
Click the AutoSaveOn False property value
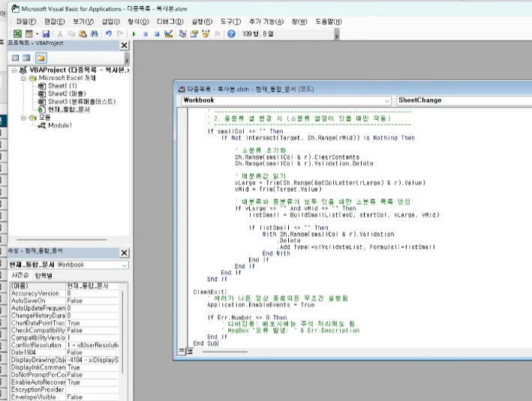92,301
